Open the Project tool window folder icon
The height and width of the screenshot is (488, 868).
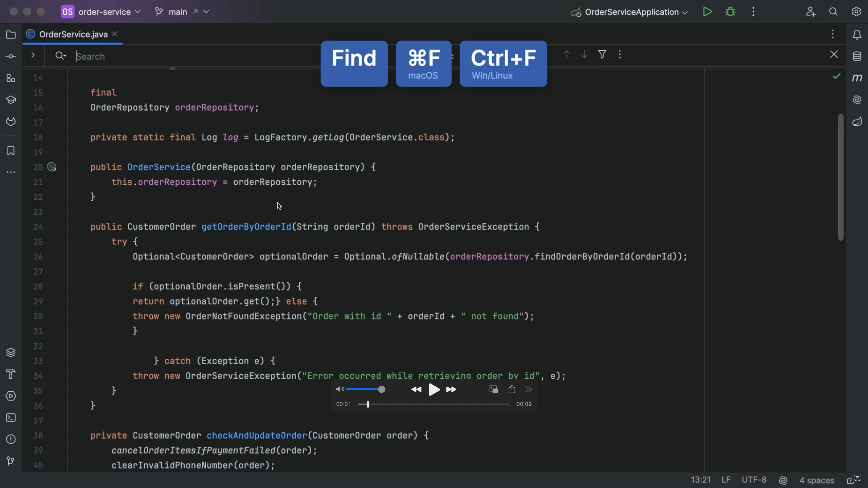click(11, 35)
